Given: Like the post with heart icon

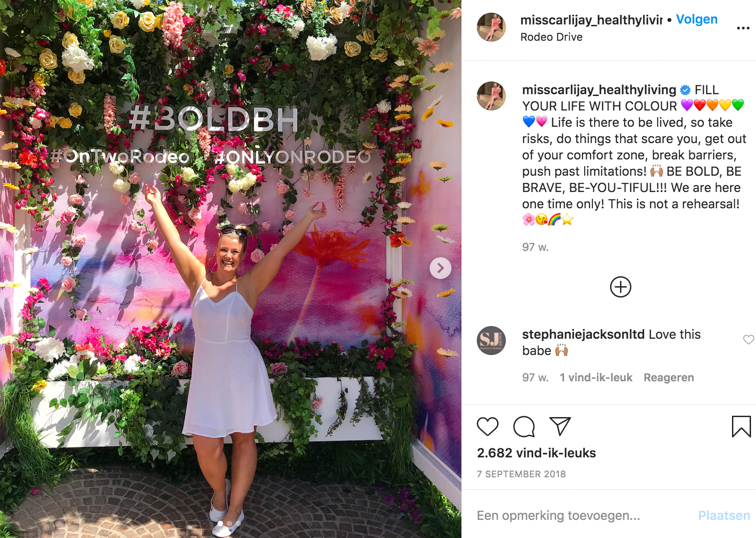Looking at the screenshot, I should [488, 426].
